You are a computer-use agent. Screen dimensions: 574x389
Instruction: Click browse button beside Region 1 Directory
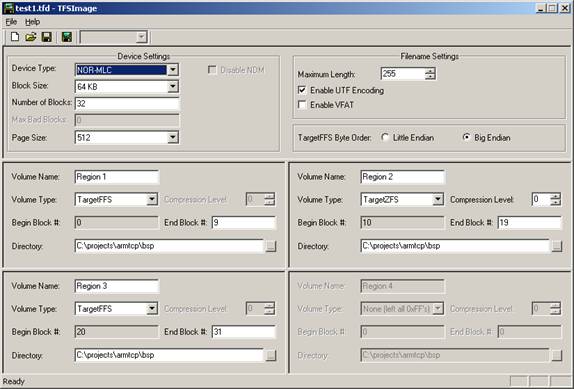pos(271,246)
